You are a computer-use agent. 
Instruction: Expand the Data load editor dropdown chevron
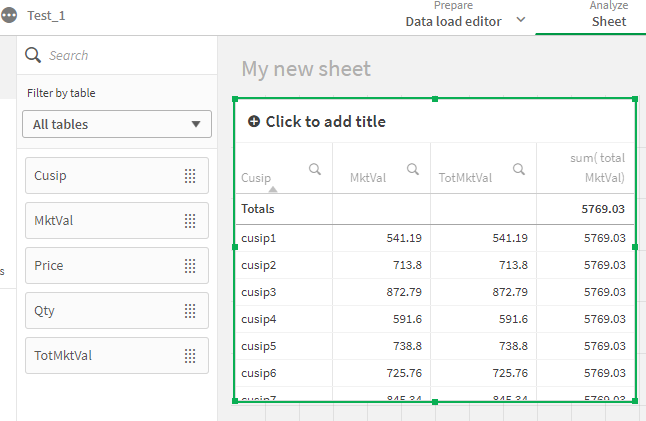(x=521, y=21)
